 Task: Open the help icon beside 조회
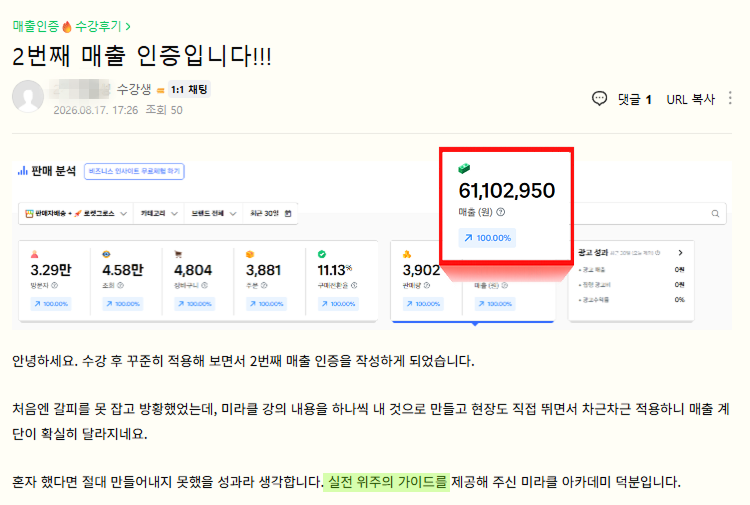pyautogui.click(x=120, y=285)
